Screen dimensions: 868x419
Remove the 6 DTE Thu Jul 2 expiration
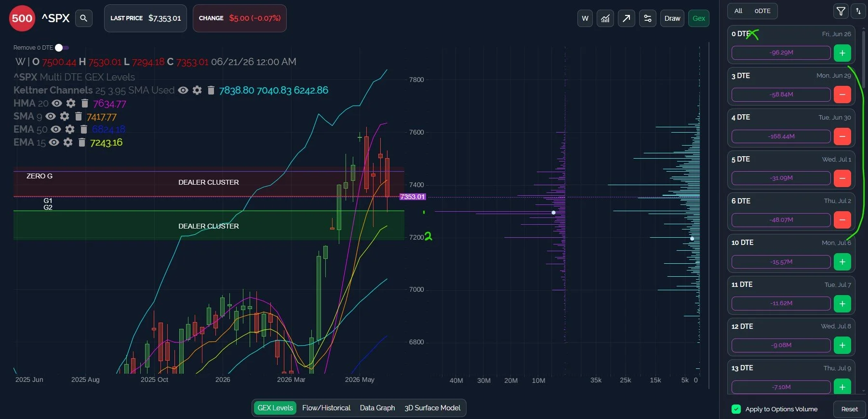[842, 220]
